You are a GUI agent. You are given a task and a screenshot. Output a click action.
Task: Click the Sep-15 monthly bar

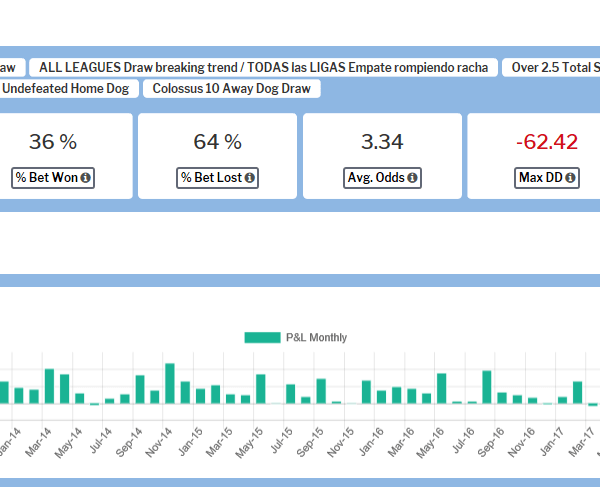point(321,391)
